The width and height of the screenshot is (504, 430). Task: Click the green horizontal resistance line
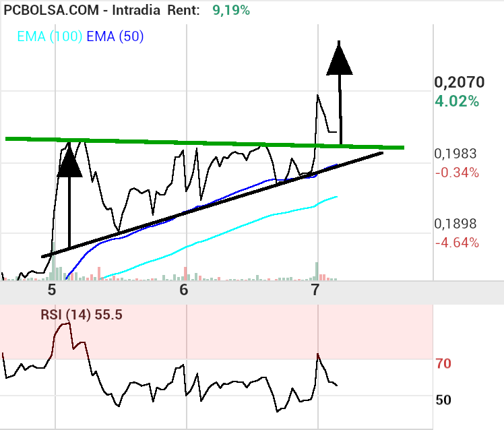point(202,142)
